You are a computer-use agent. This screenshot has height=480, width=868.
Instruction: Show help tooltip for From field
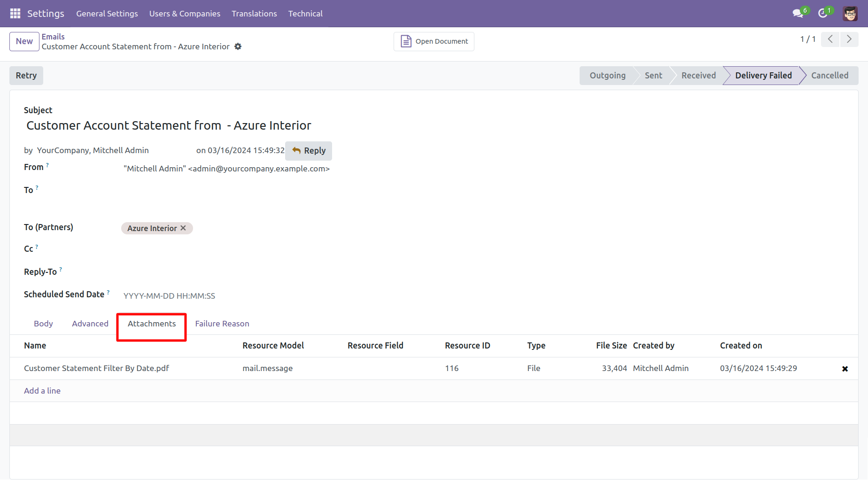coord(47,165)
